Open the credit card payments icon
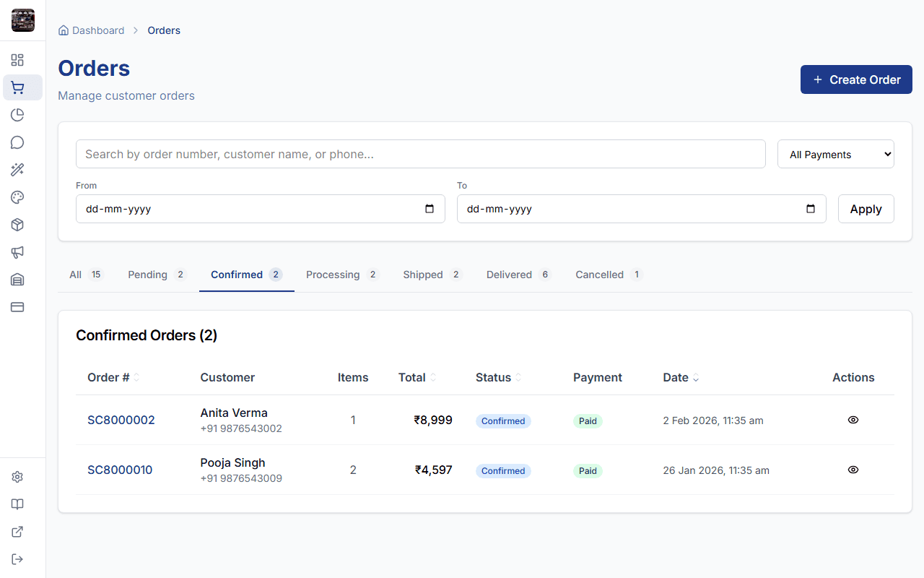 coord(17,307)
